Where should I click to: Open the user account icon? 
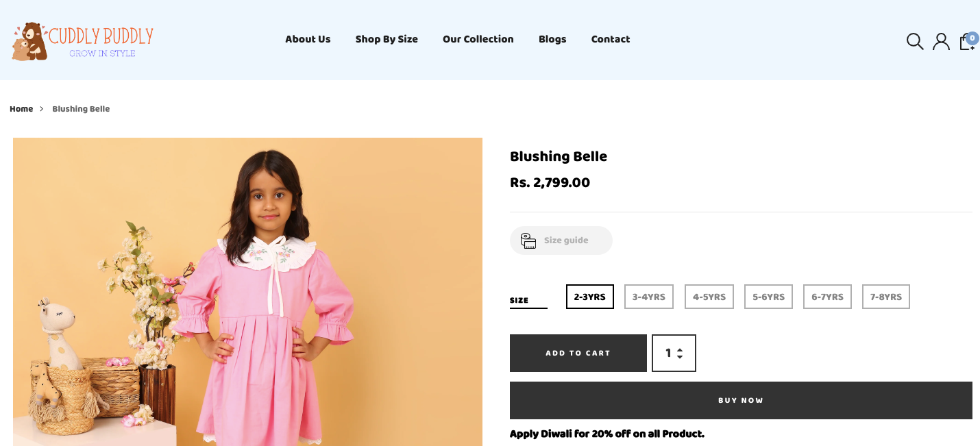(941, 42)
